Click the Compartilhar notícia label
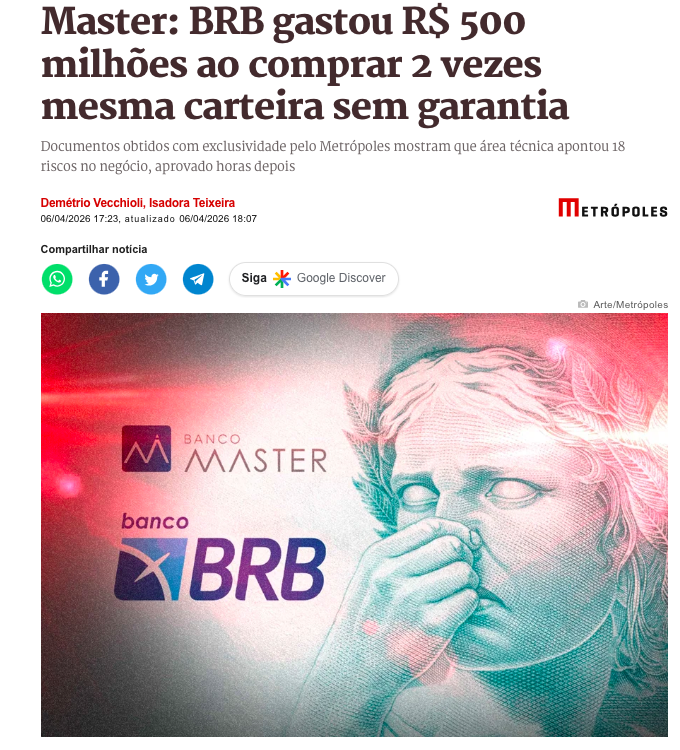This screenshot has height=750, width=680. coord(94,249)
